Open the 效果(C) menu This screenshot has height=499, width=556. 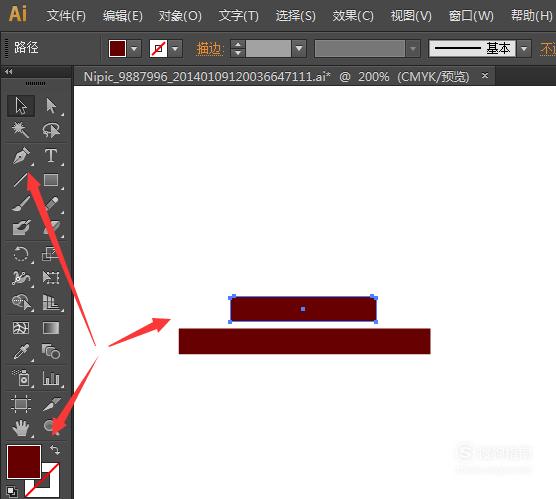(x=353, y=16)
